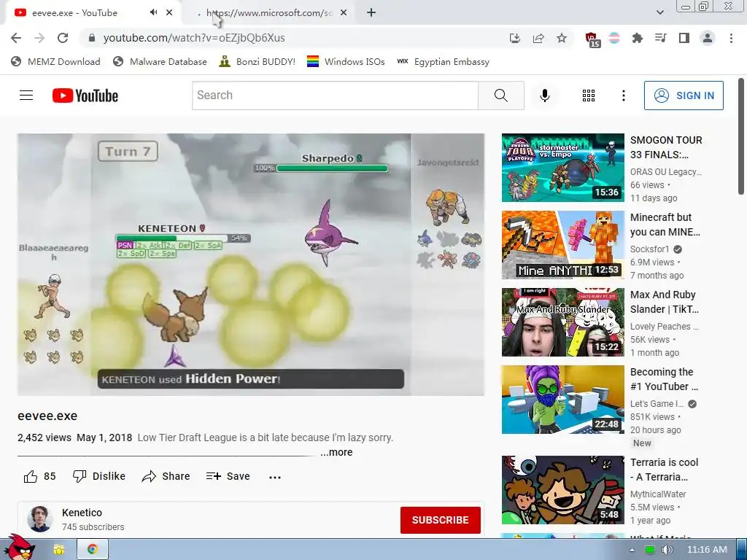The width and height of the screenshot is (747, 560).
Task: Open the Extensions puzzle piece menu
Action: (x=637, y=38)
